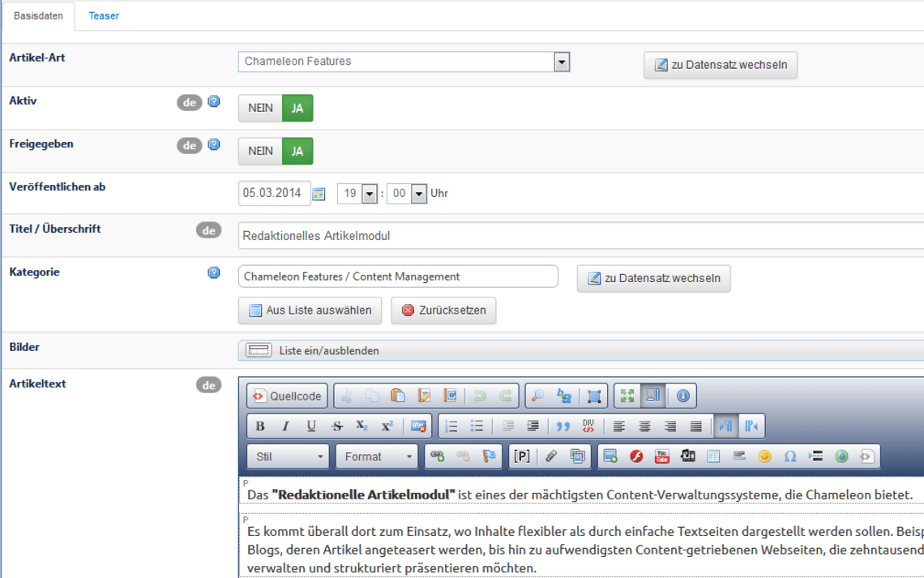Align text left
The width and height of the screenshot is (924, 578).
pos(618,426)
